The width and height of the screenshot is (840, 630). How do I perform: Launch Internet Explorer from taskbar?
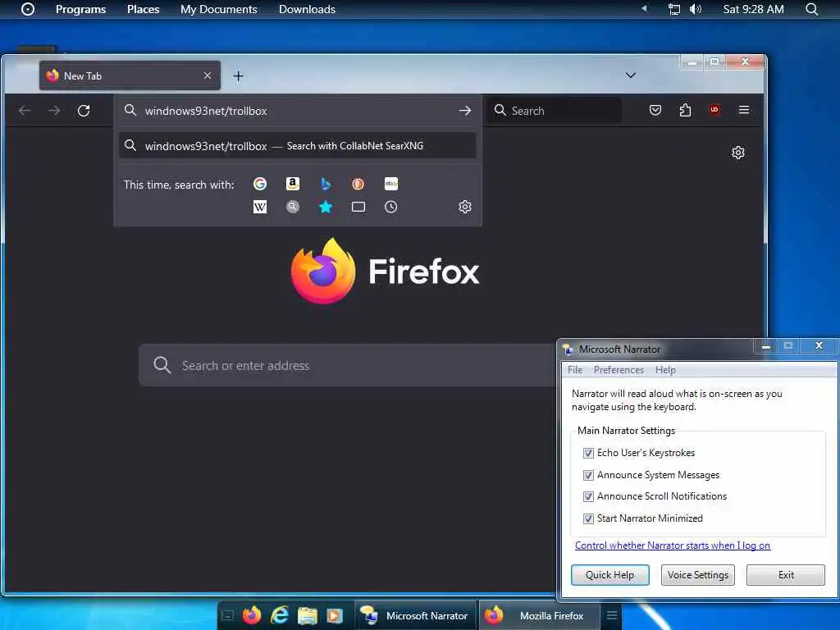pyautogui.click(x=280, y=615)
